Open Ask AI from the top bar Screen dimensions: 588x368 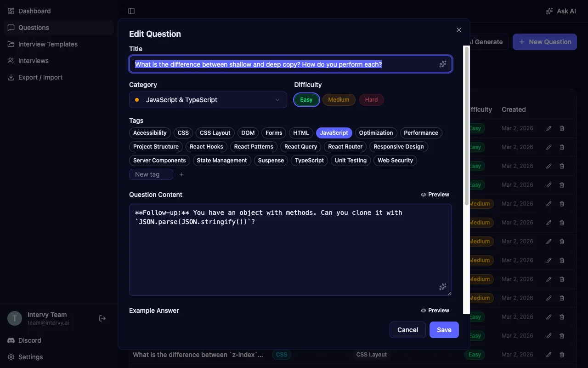pyautogui.click(x=560, y=11)
